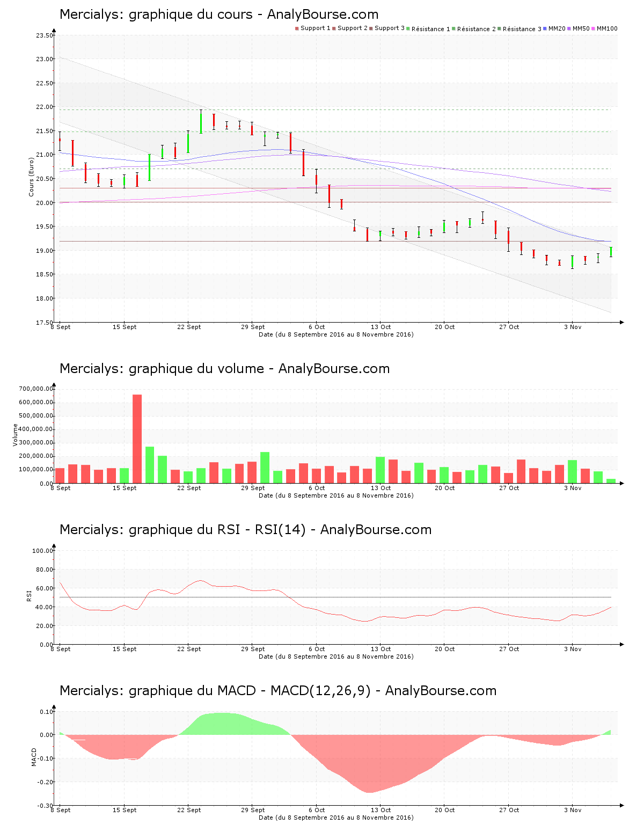The height and width of the screenshot is (832, 644).
Task: Click the date range caption under the MACD chart
Action: (336, 818)
